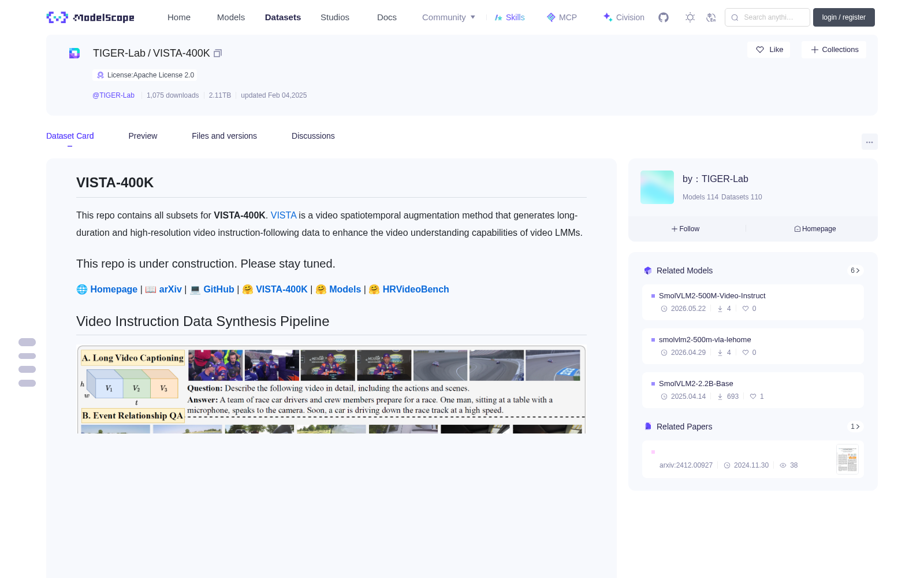Viewport: 924px width, 578px height.
Task: Open the MCP navigation item
Action: pyautogui.click(x=562, y=17)
